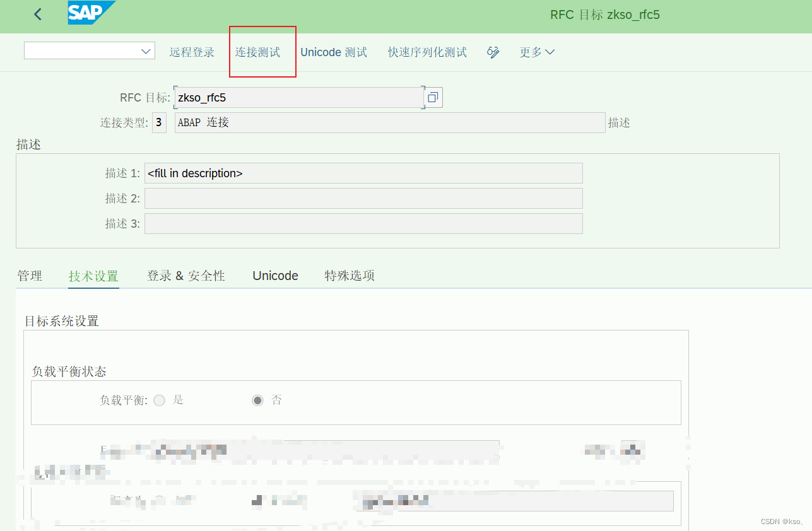Run 连接测试
Viewport: 812px width, 531px height.
(257, 52)
